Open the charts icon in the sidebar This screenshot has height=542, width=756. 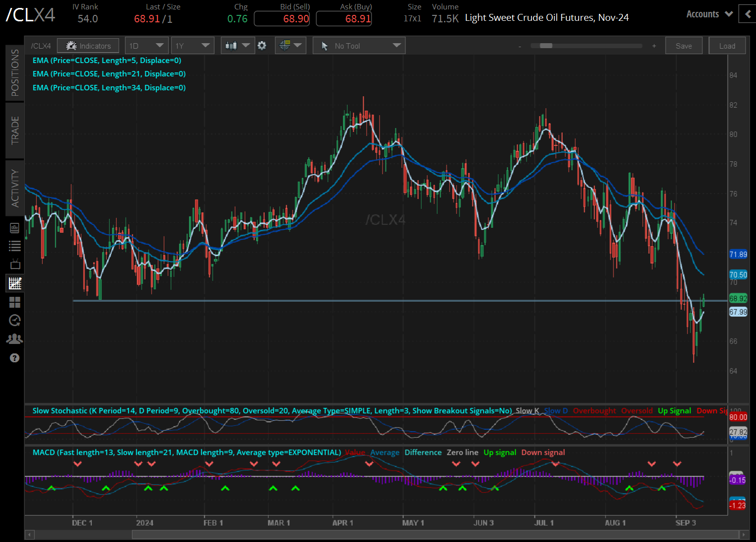tap(14, 283)
